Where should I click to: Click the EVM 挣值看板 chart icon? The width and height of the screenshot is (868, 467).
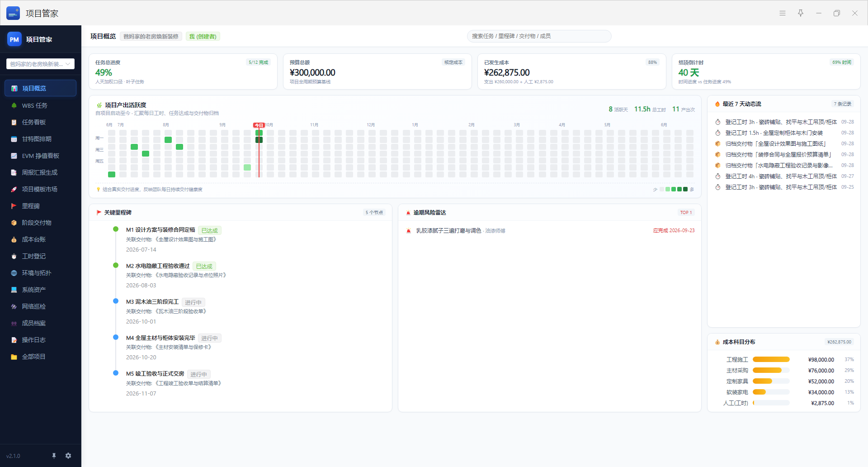click(x=14, y=156)
